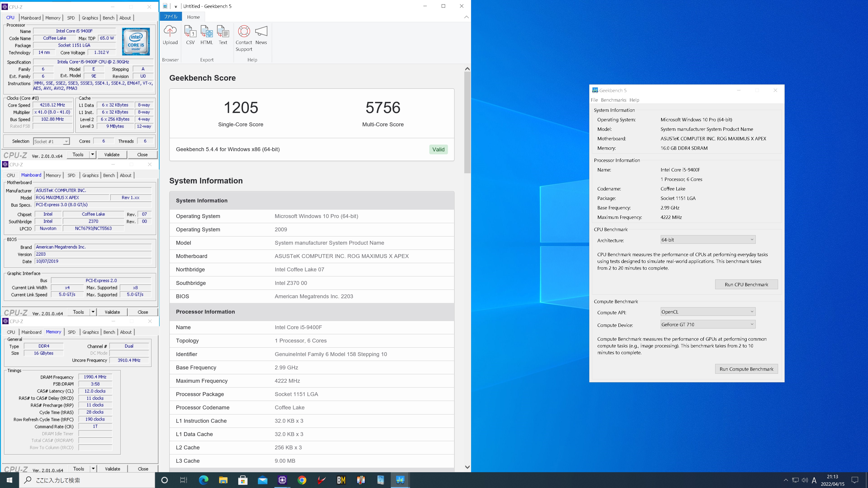Click Validate in the Memory CPU-Z window
The height and width of the screenshot is (488, 868).
[x=113, y=469]
